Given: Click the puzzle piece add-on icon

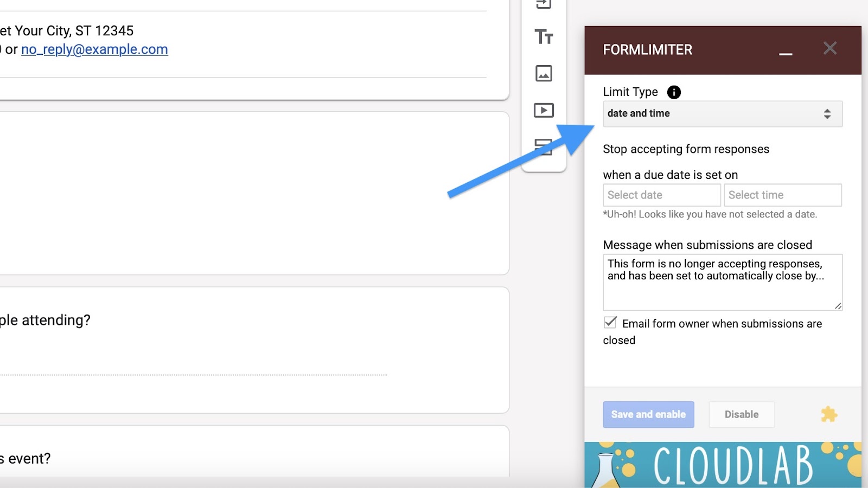Looking at the screenshot, I should coord(829,414).
